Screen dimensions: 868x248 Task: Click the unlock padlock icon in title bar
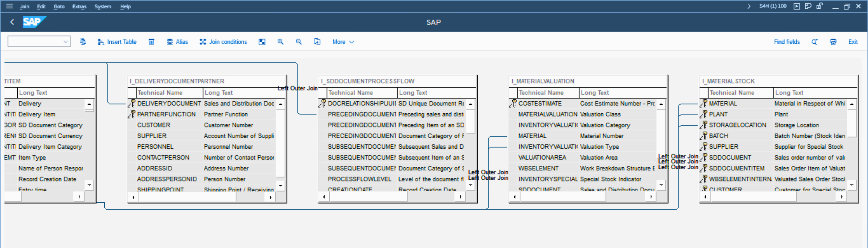[x=819, y=6]
